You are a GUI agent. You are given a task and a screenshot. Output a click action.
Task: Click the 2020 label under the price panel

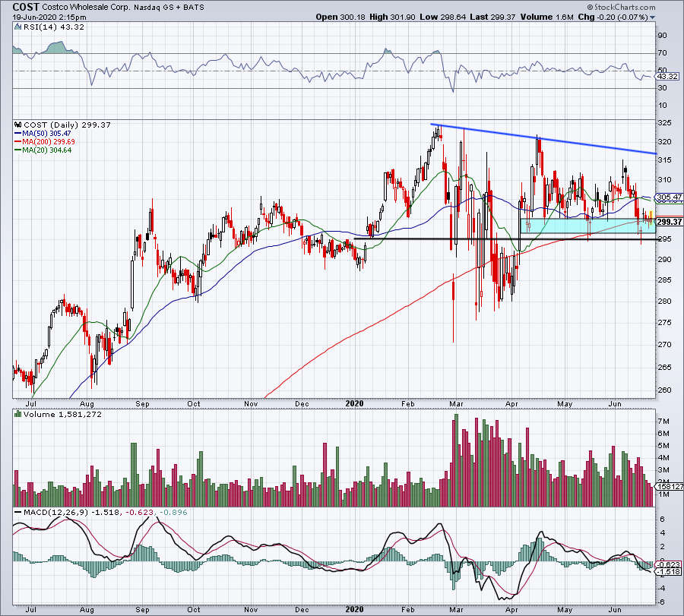354,403
